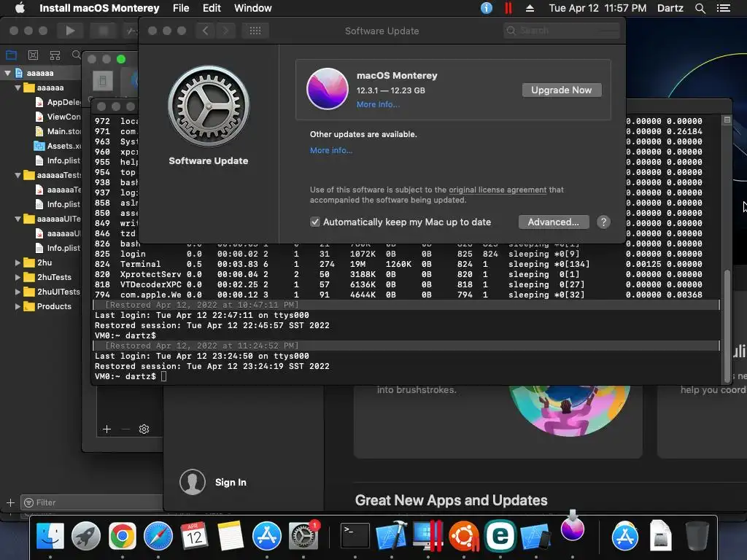Expand the 2hu folder
Viewport: 747px width, 560px height.
18,262
